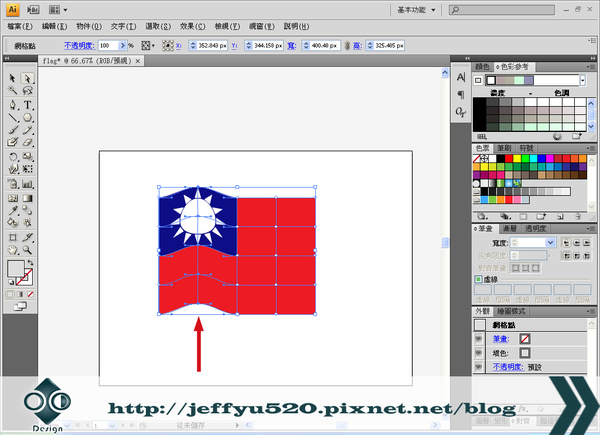Switch to the 筆刷 Brushes tab

point(504,148)
